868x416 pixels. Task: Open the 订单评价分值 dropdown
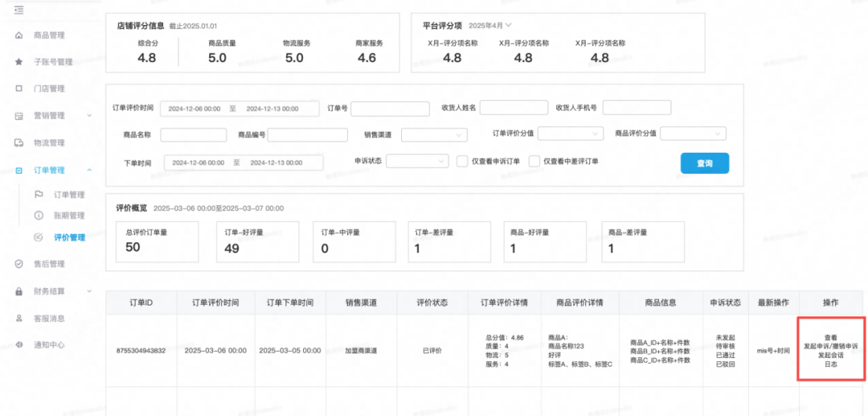point(570,133)
